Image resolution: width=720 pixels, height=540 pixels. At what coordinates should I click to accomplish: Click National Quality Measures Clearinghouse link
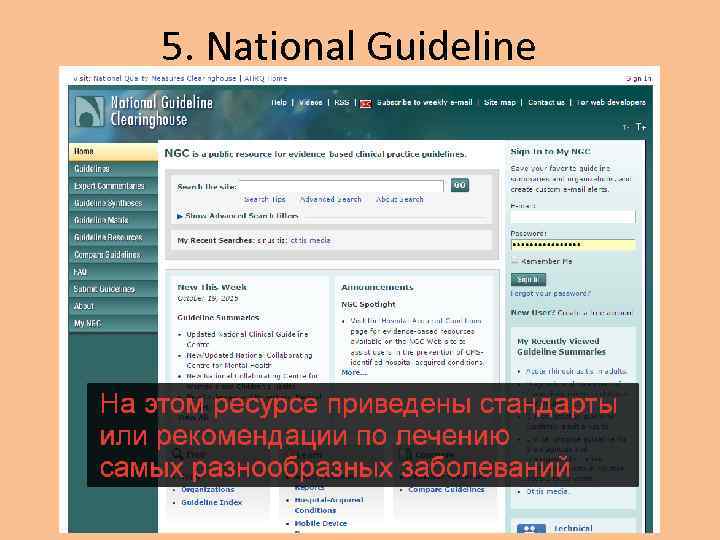point(165,79)
